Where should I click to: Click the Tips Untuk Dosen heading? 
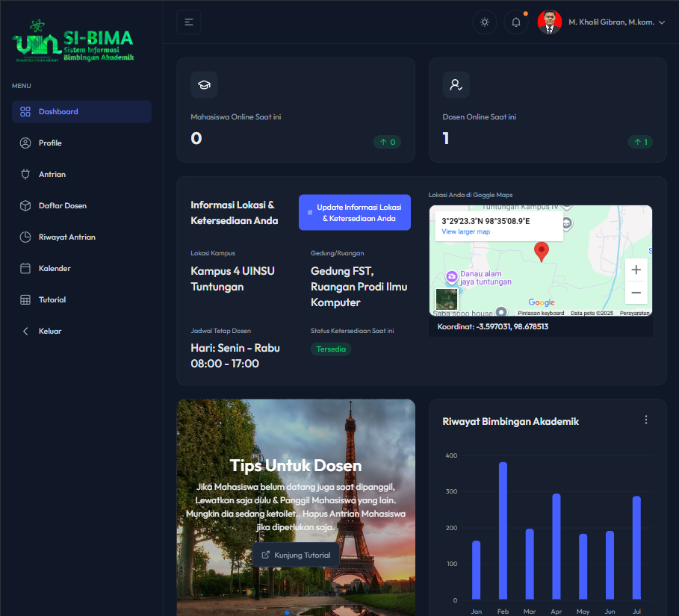pyautogui.click(x=296, y=466)
